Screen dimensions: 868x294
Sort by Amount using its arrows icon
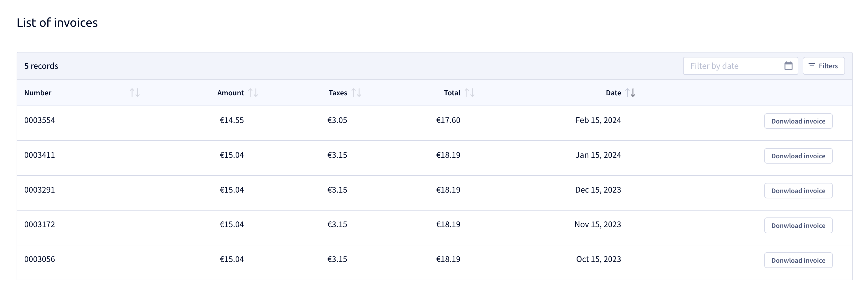(x=253, y=93)
